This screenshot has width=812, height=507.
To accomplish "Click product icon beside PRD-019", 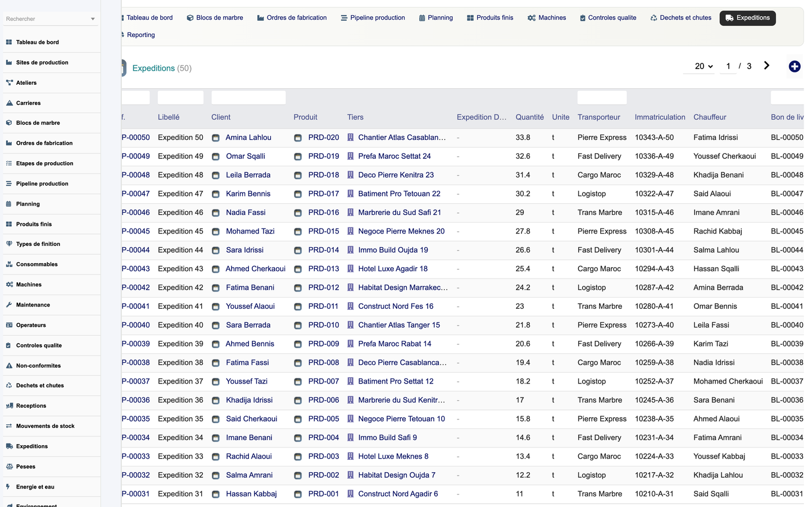I will [x=298, y=157].
